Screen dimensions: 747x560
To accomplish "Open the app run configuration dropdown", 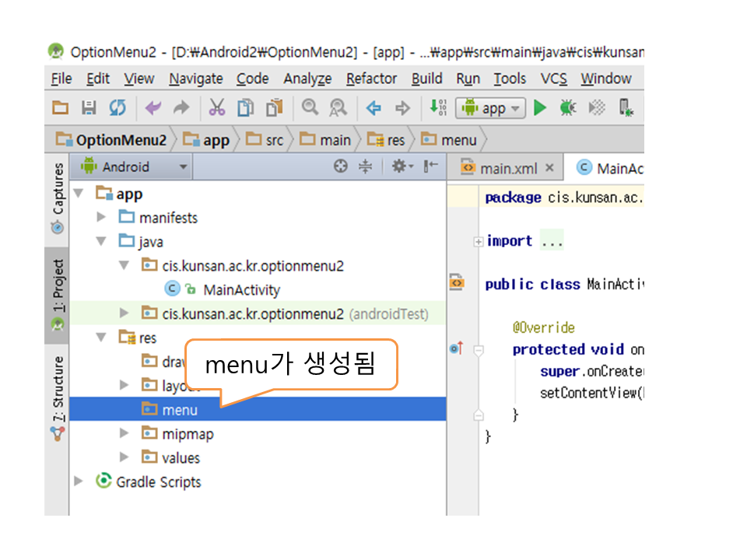I will [492, 109].
